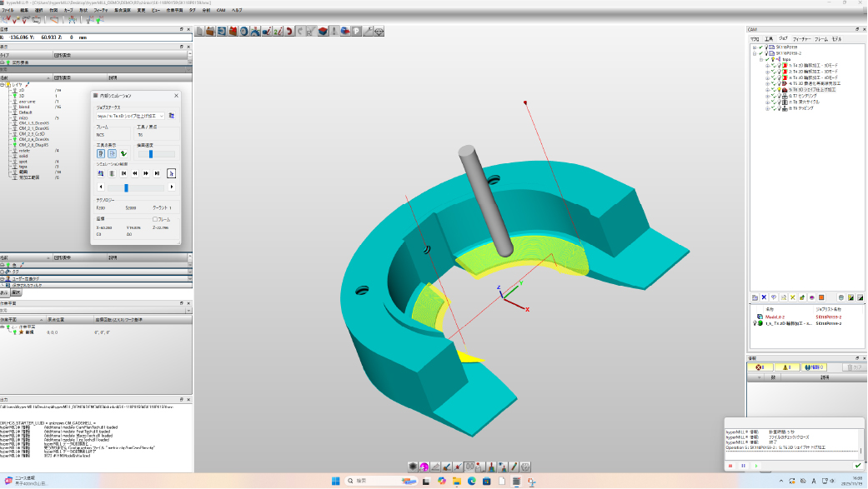
Task: Click the simulation speed slider handle
Action: (x=151, y=153)
